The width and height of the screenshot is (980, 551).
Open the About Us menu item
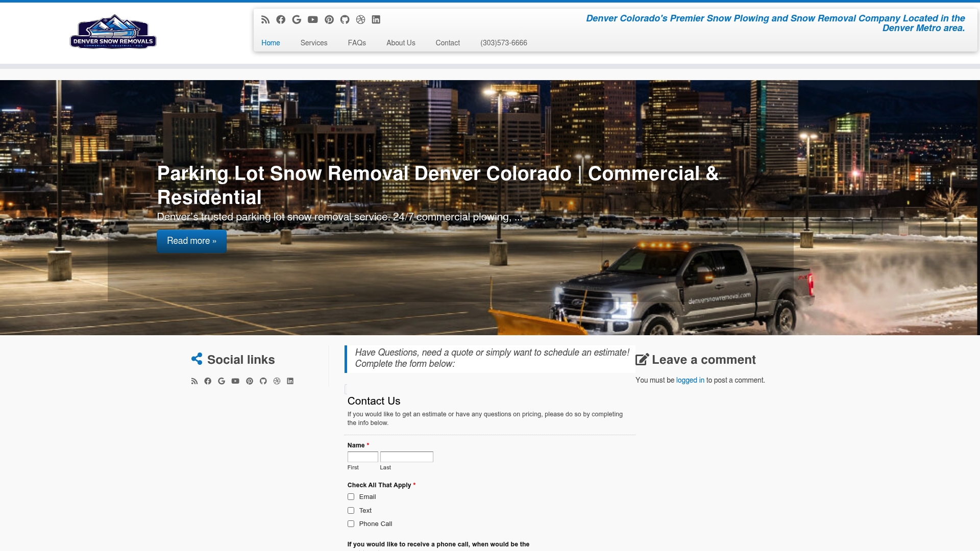401,43
